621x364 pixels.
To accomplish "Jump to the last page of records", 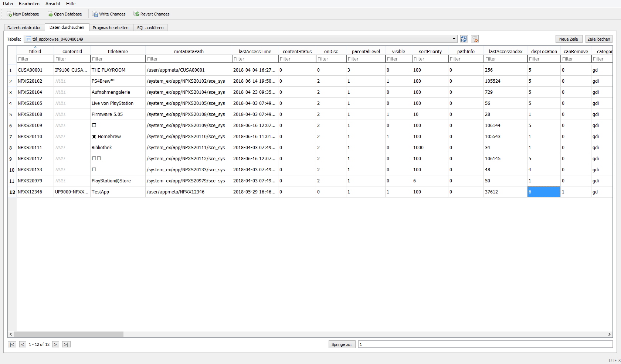I will coord(66,344).
